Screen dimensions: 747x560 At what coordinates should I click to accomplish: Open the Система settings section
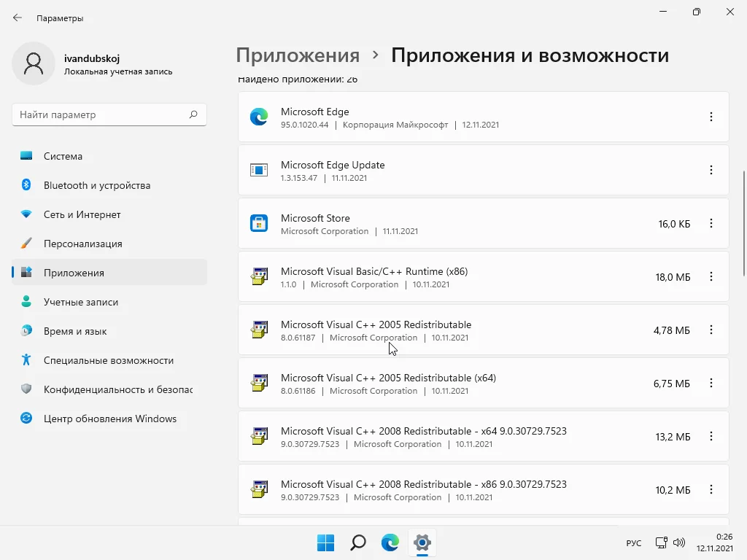tap(109, 156)
